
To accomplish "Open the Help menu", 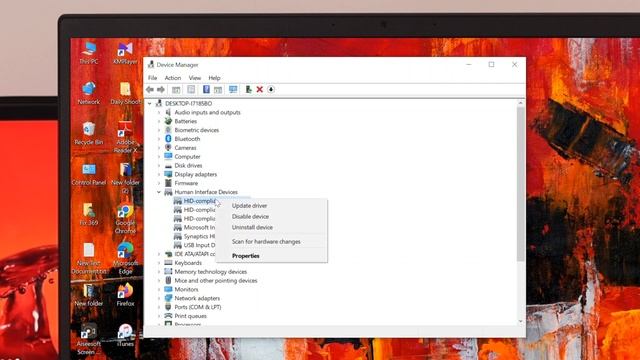I will pyautogui.click(x=214, y=78).
